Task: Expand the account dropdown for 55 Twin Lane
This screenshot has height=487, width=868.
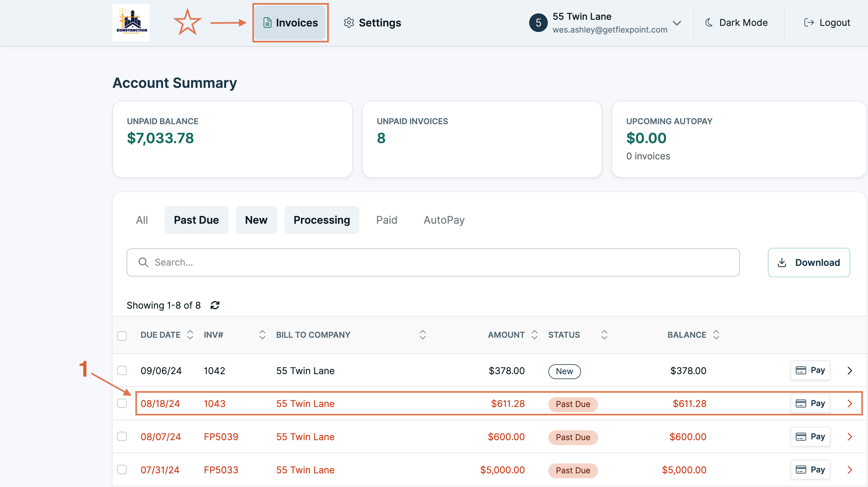Action: pos(678,23)
